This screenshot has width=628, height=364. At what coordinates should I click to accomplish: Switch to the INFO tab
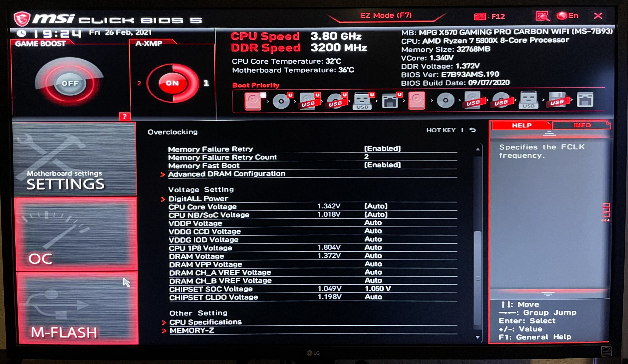click(582, 125)
